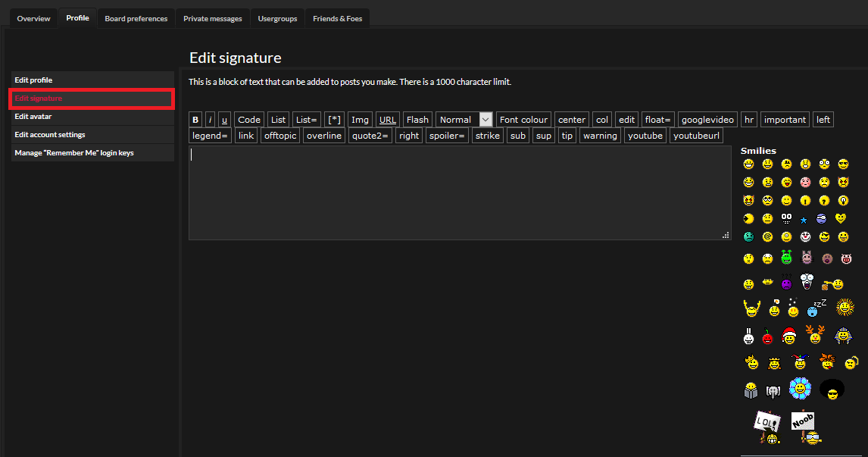
Task: Click inside the signature text area
Action: pyautogui.click(x=460, y=193)
